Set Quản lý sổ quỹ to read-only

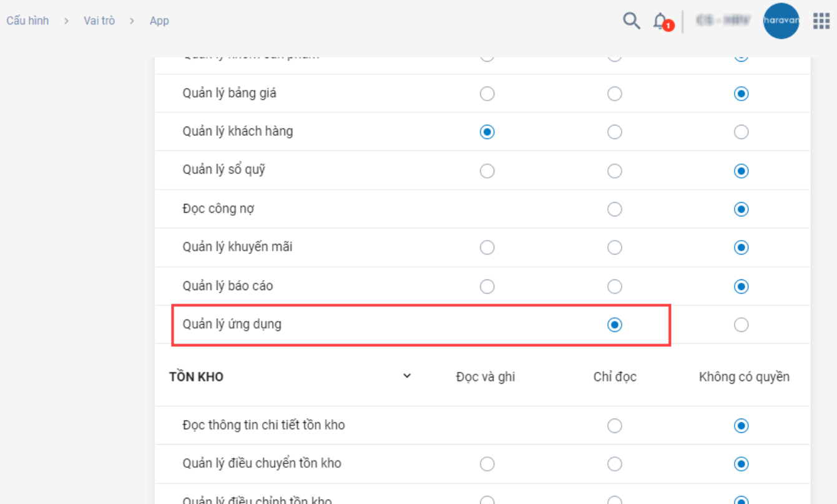point(615,171)
